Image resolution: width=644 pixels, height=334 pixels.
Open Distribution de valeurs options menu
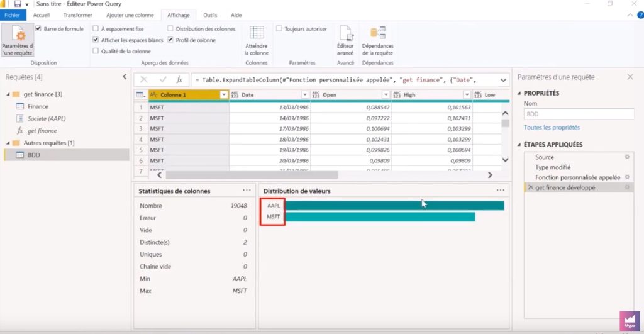[500, 190]
